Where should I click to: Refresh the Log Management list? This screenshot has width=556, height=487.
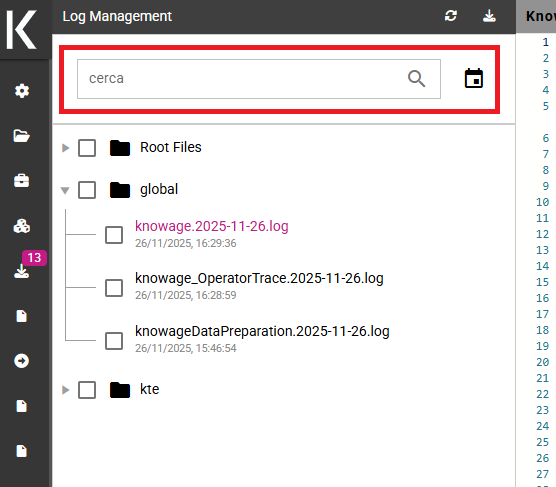tap(451, 16)
